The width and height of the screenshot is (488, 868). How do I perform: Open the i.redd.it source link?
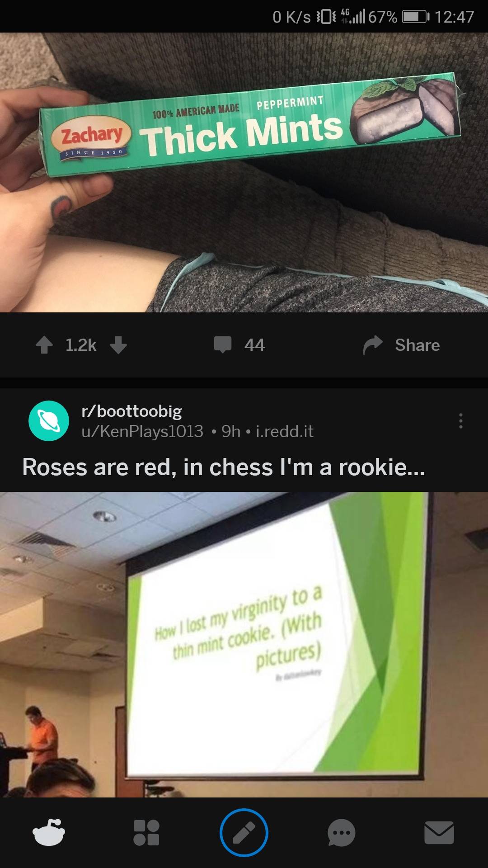tap(285, 431)
